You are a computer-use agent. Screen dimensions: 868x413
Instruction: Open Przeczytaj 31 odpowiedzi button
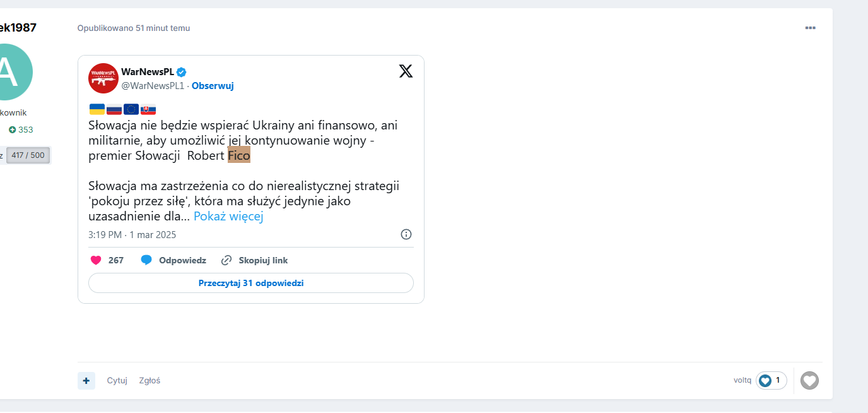tap(251, 283)
